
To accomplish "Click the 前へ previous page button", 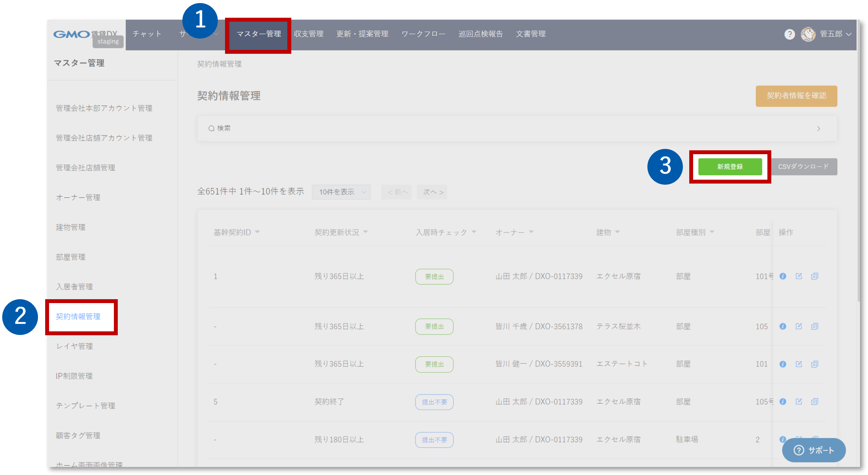I will click(397, 192).
